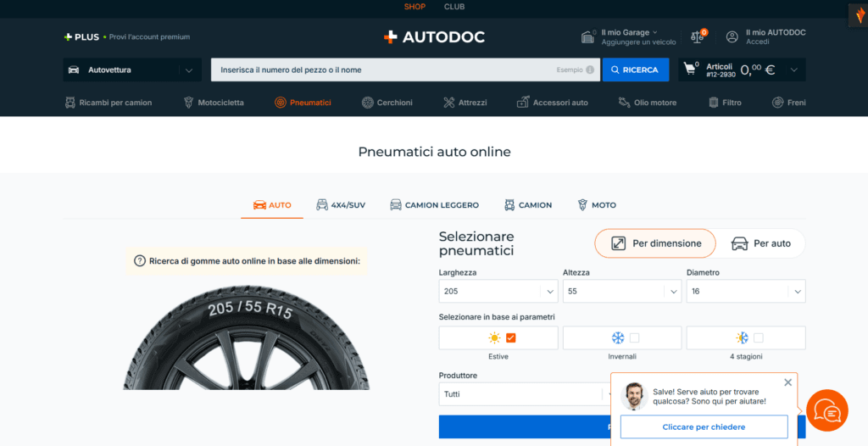868x446 pixels.
Task: Expand the Il mio Garage chevron
Action: pos(655,33)
